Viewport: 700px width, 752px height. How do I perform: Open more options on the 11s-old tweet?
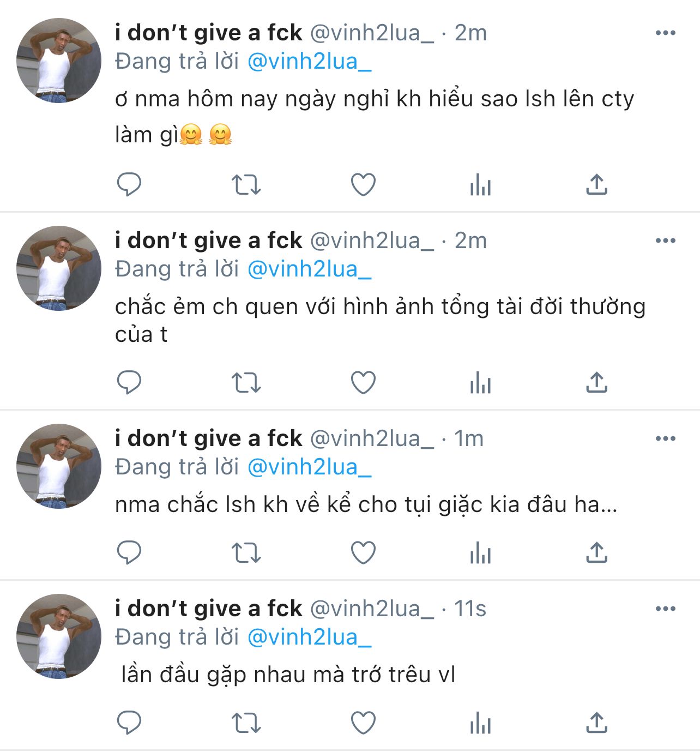(x=665, y=609)
